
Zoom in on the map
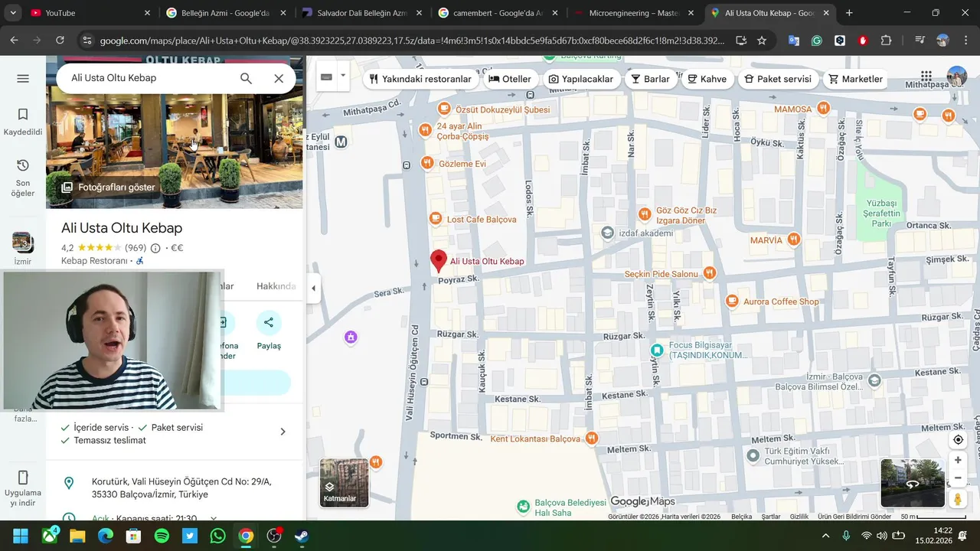(958, 460)
